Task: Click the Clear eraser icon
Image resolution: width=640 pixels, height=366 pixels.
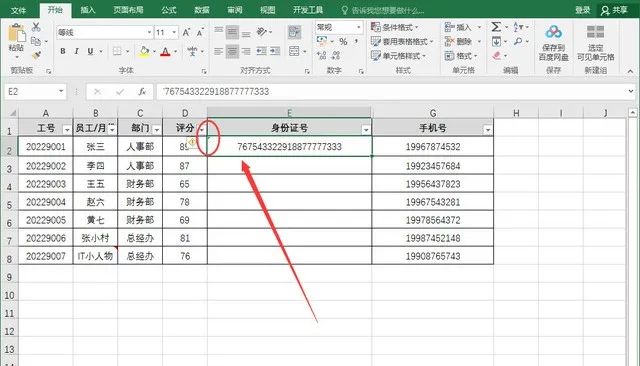Action: [496, 55]
